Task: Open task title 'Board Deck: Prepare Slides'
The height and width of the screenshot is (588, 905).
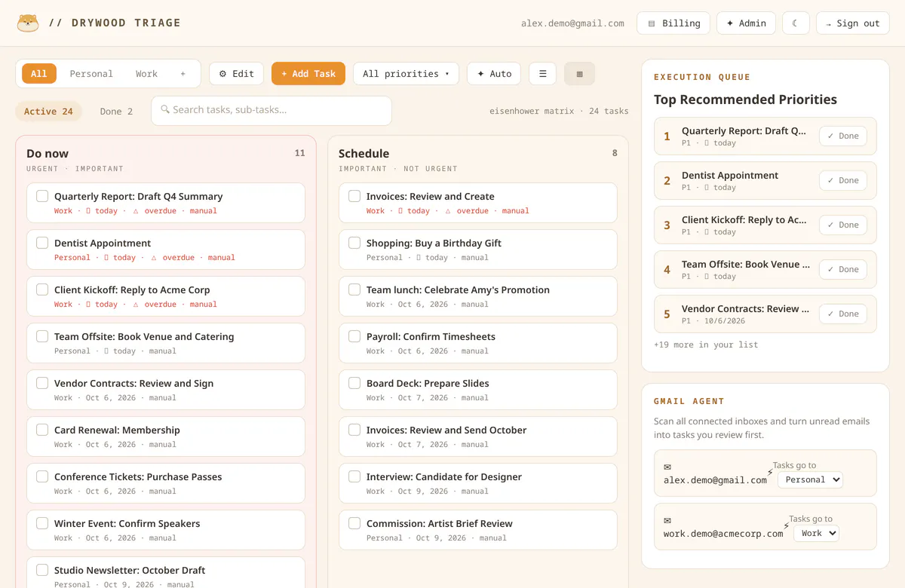Action: [428, 383]
